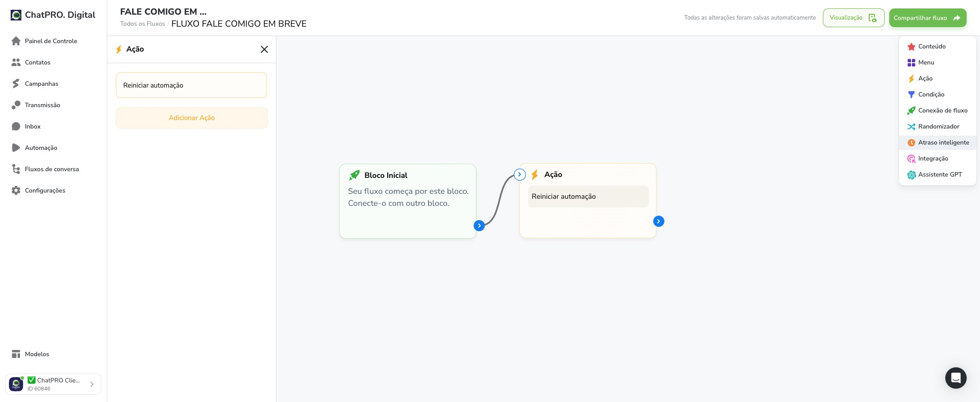Open Configurações gear icon
Screen dimensions: 980x402
[x=16, y=190]
